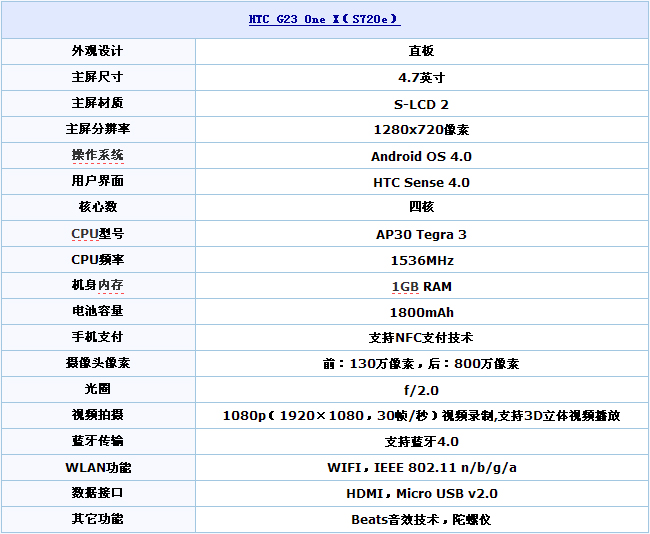Click the f/2.0 aperture value

pyautogui.click(x=421, y=390)
